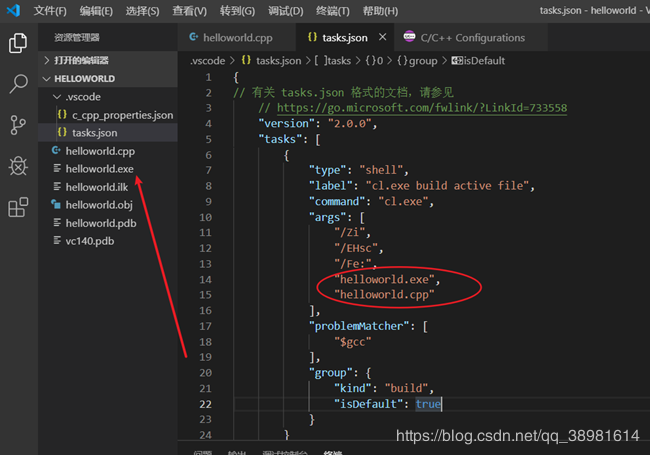Open the Extensions view icon

click(x=18, y=207)
